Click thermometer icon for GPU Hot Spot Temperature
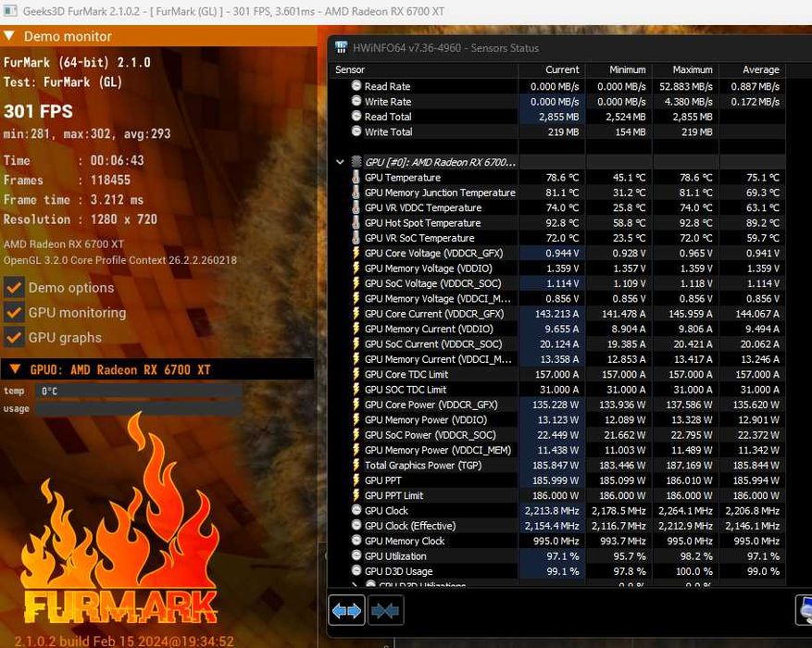Screen dimensions: 812x648 [x=356, y=222]
